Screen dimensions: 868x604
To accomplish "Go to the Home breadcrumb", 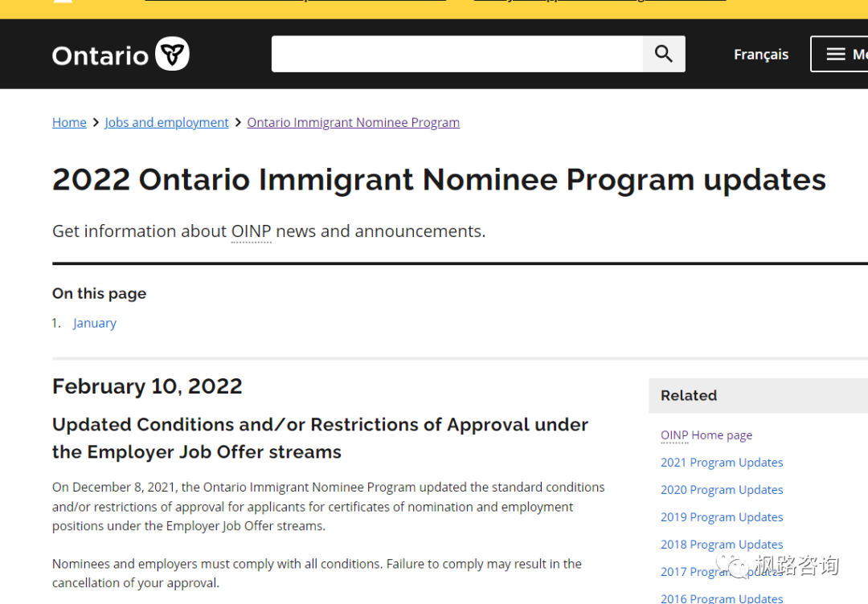I will coord(69,122).
